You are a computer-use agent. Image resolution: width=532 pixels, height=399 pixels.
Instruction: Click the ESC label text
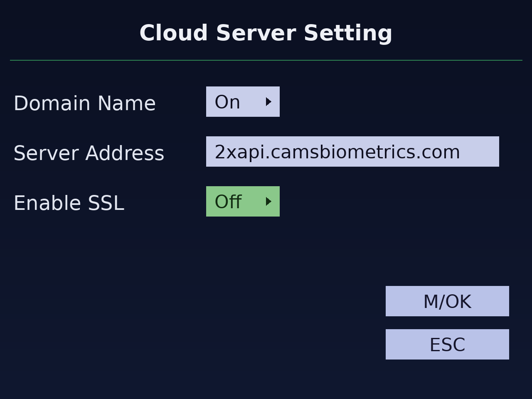click(x=447, y=345)
